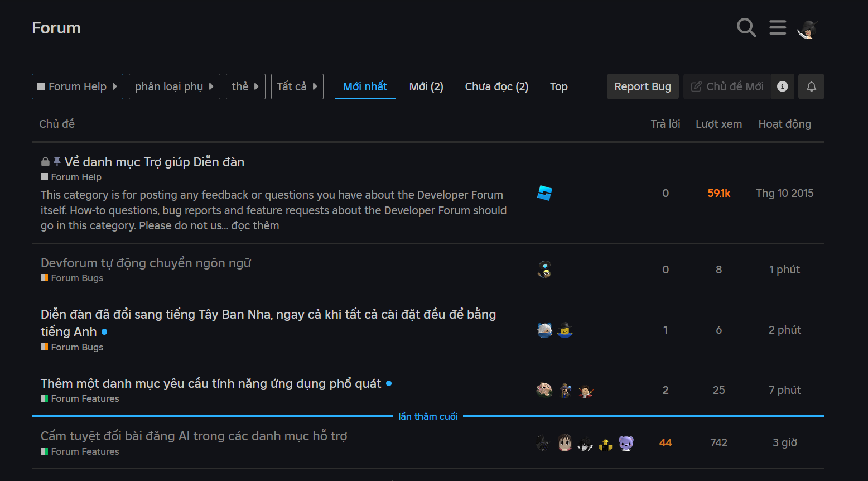Click the pin icon on the pinned topic

point(57,161)
